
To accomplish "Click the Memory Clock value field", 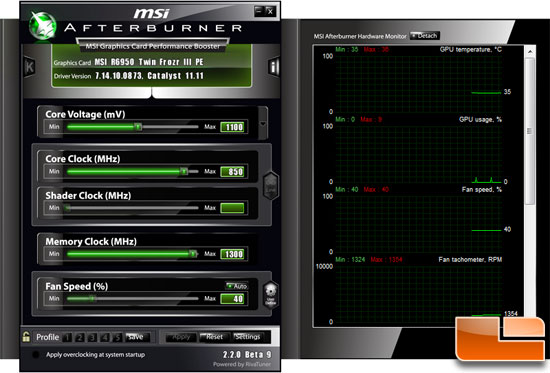I will pyautogui.click(x=233, y=254).
